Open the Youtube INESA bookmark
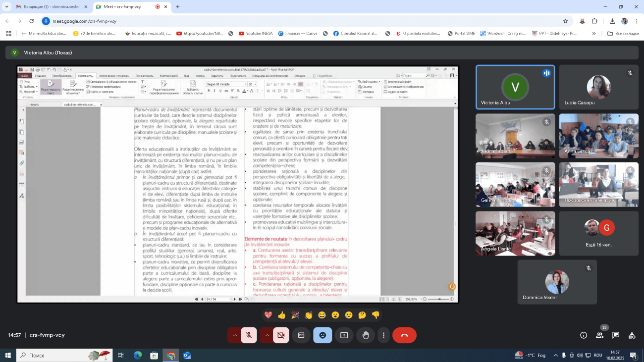Viewport: 644px width, 362px height. pos(255,34)
